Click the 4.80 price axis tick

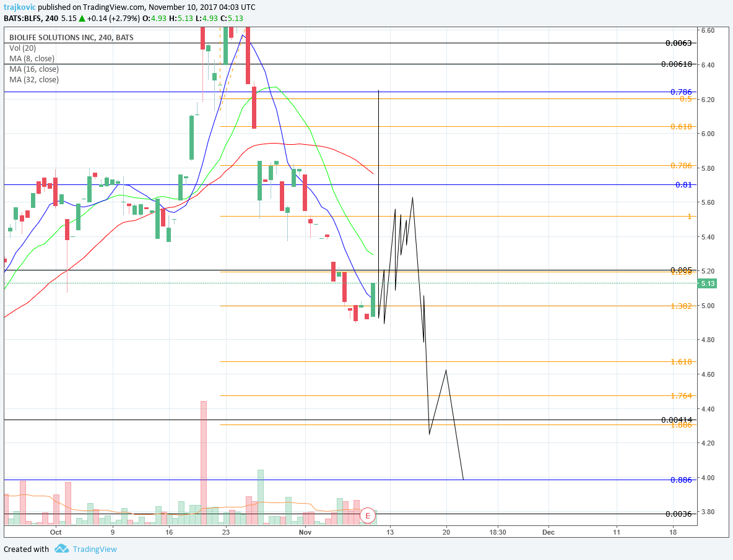708,340
